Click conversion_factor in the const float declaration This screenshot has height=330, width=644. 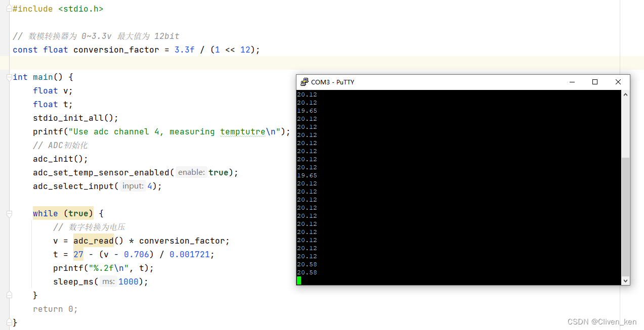point(116,50)
